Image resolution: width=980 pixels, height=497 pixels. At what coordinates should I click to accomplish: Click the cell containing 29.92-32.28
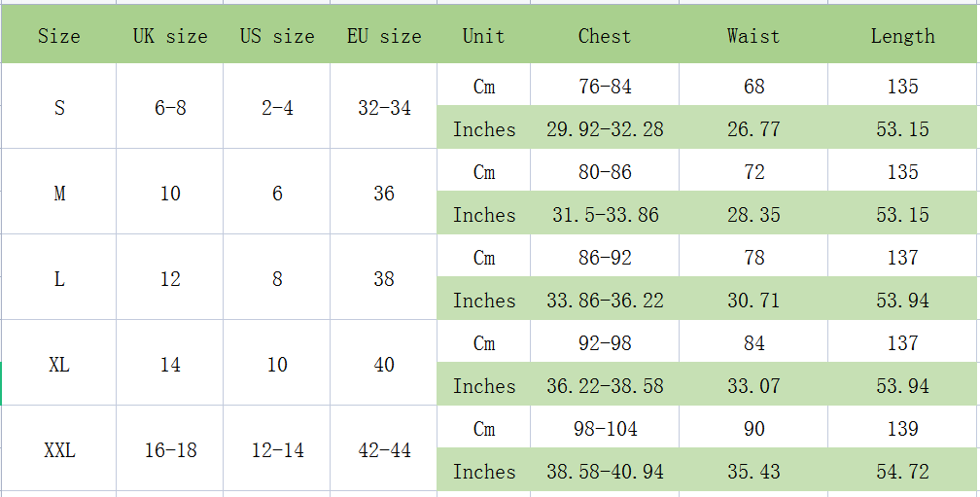click(605, 128)
